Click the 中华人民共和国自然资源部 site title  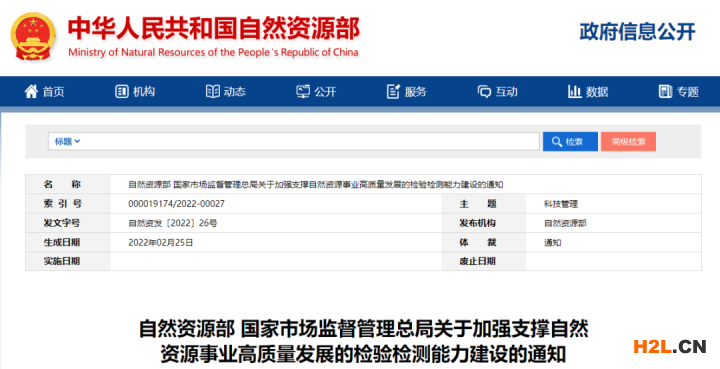(214, 28)
